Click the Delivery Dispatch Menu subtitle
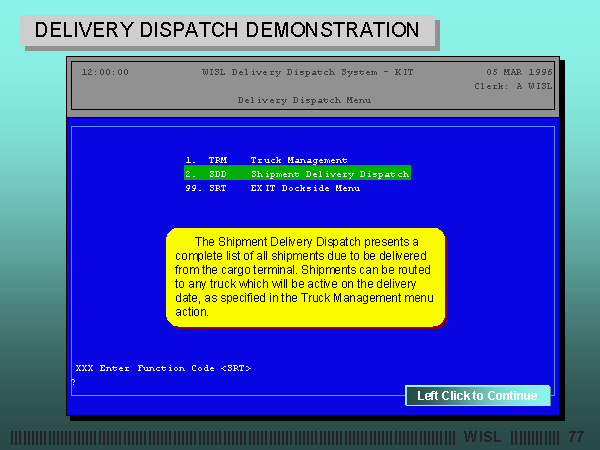Screen dimensions: 600x450 304,100
